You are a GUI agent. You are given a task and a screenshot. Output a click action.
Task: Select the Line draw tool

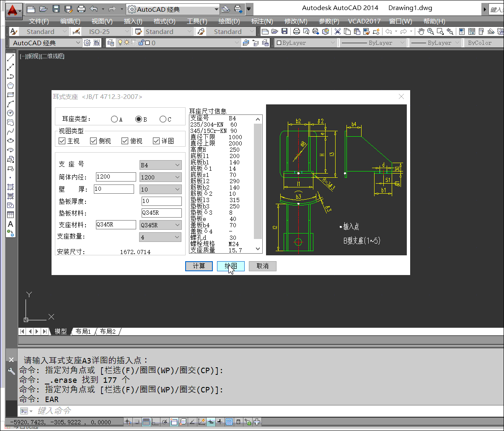(11, 58)
